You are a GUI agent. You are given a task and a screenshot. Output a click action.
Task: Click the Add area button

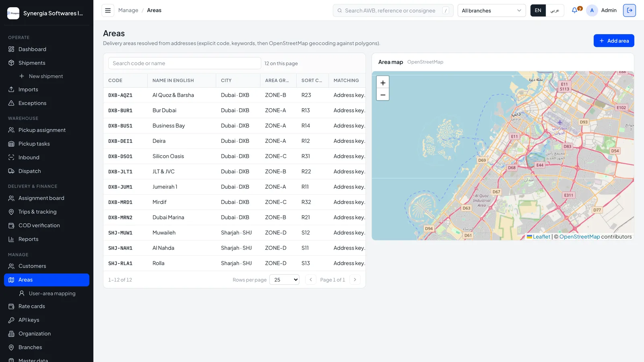[614, 41]
